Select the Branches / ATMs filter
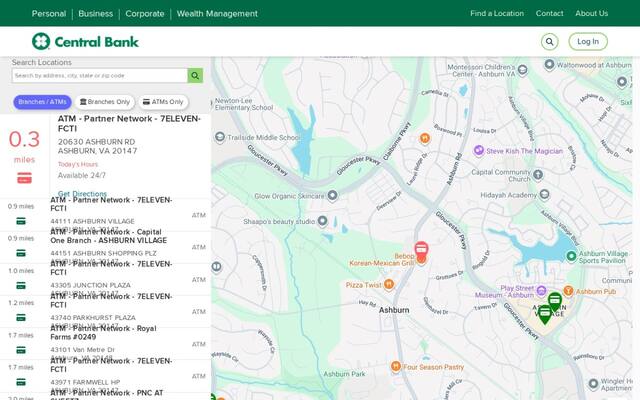 (42, 102)
